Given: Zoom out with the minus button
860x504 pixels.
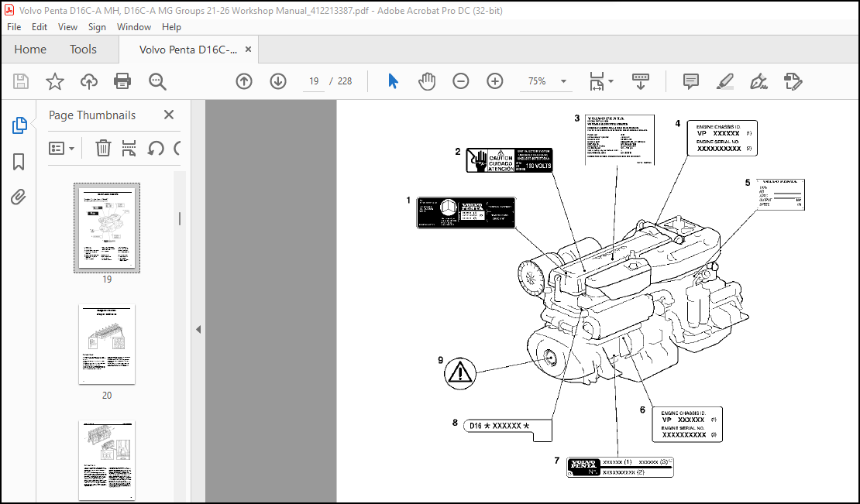Looking at the screenshot, I should [x=461, y=81].
